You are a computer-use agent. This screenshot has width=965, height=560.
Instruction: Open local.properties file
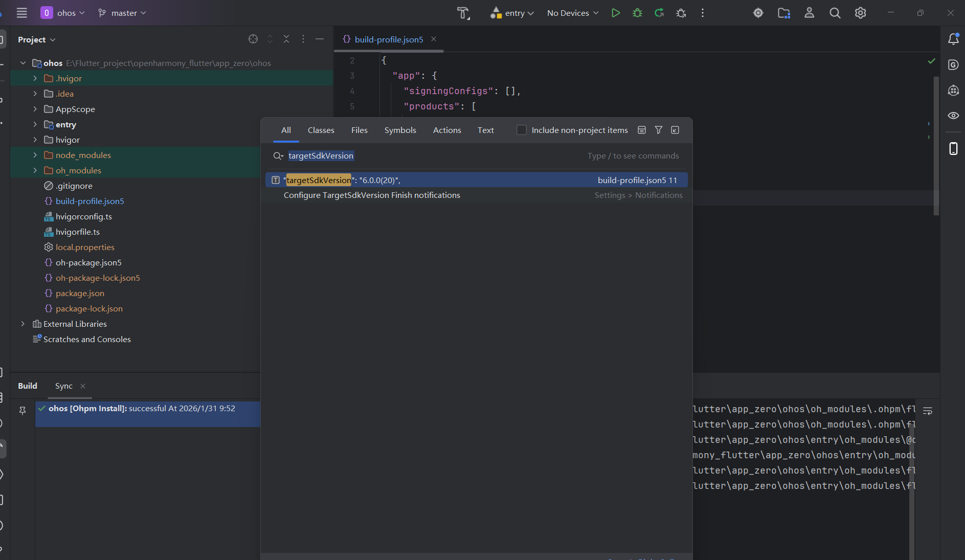click(85, 247)
